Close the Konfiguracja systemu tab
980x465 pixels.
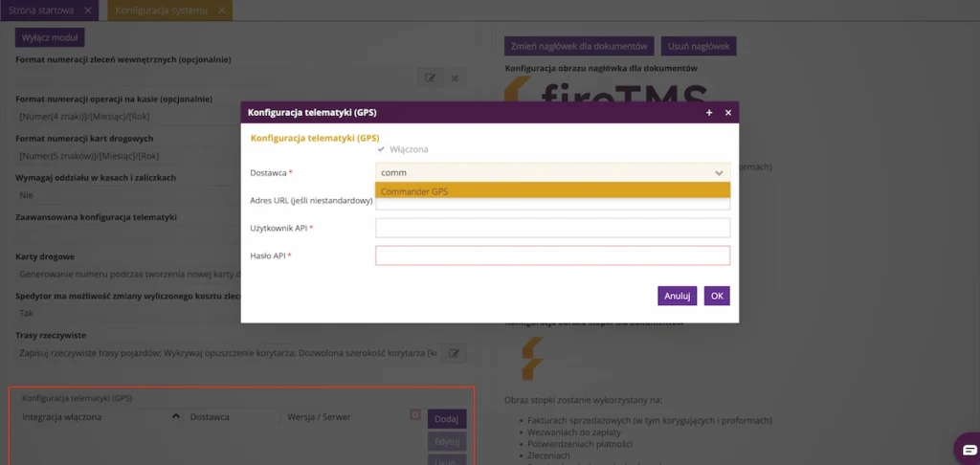221,11
